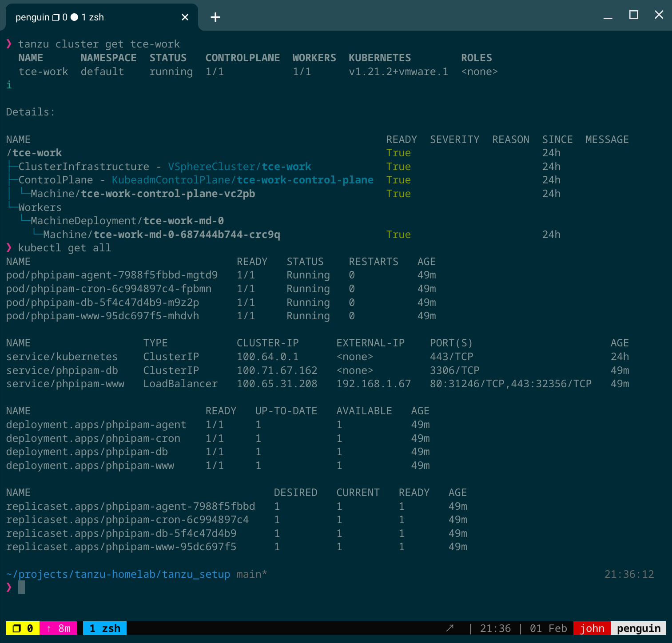Click the ControlPlane tree branch
The width and height of the screenshot is (672, 643).
click(x=56, y=180)
